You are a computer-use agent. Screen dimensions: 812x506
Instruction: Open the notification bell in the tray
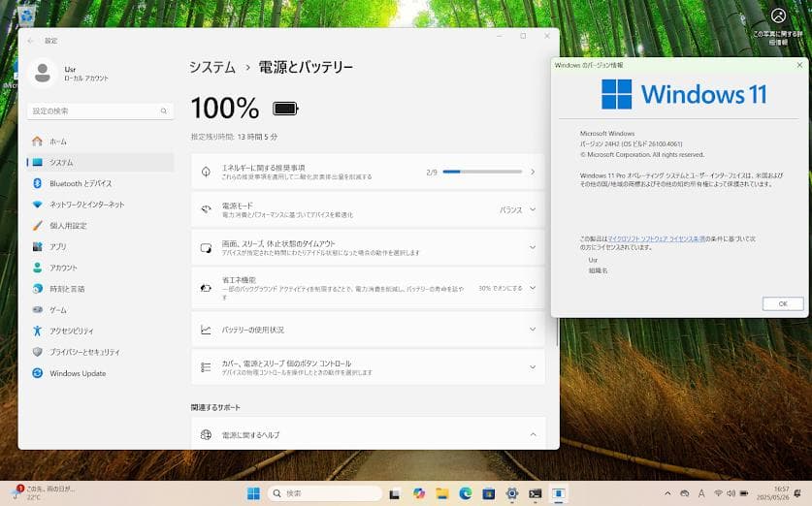coord(798,493)
